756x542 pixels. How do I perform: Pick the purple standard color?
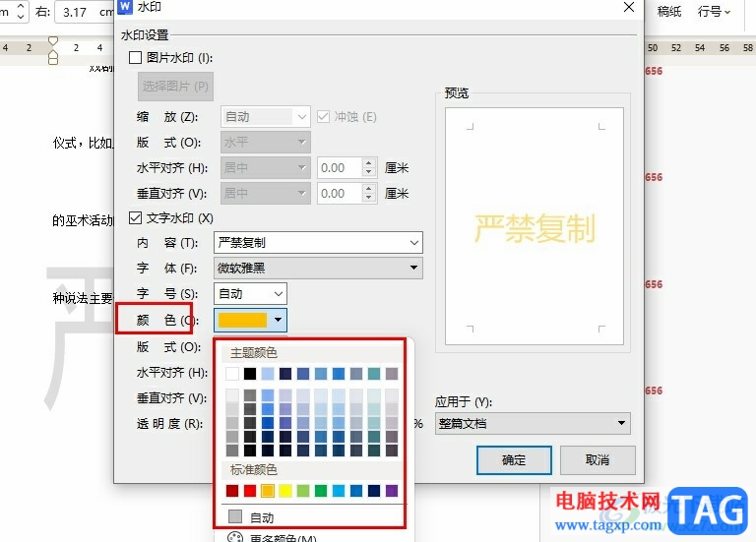point(392,491)
